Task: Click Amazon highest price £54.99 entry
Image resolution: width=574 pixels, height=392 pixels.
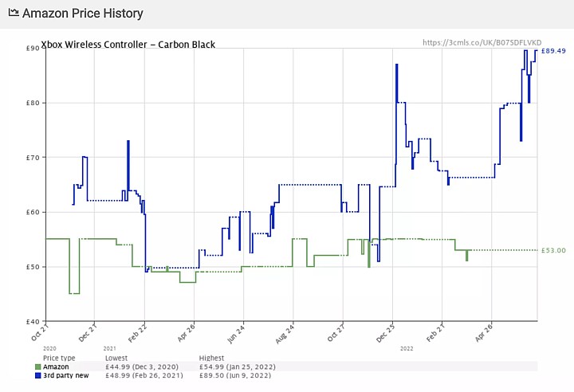Action: (237, 367)
